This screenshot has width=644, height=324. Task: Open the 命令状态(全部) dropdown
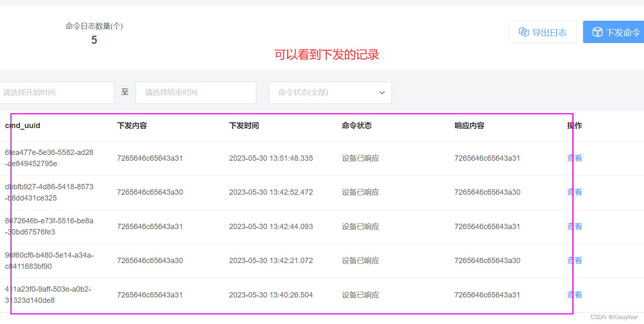(330, 92)
